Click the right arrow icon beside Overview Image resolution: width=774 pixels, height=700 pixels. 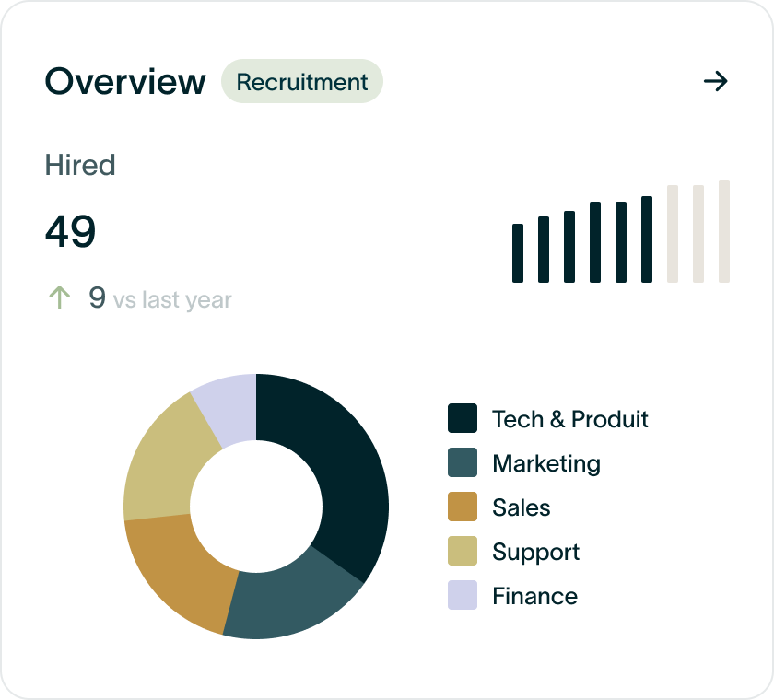click(715, 82)
